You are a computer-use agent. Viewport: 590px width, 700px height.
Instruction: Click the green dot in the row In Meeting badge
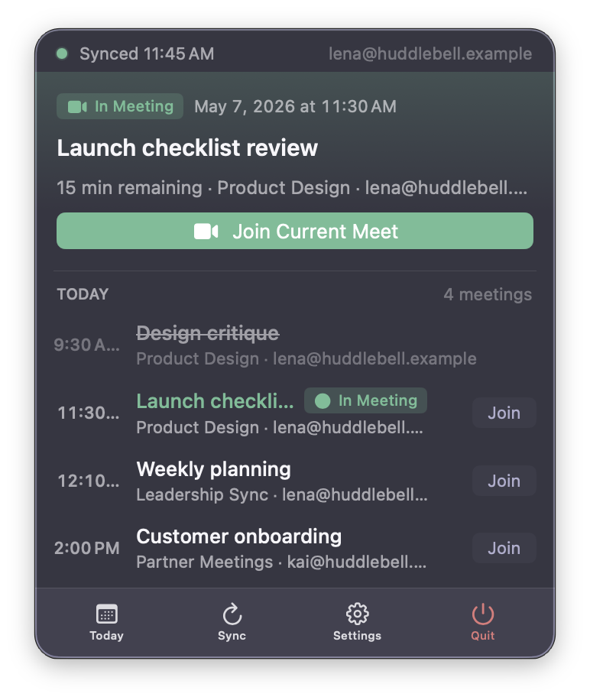pos(323,401)
